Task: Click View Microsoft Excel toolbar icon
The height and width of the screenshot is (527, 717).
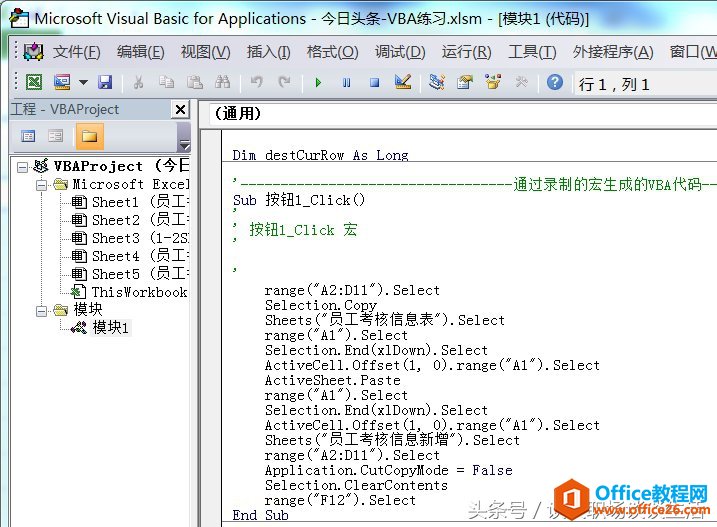Action: (x=34, y=82)
